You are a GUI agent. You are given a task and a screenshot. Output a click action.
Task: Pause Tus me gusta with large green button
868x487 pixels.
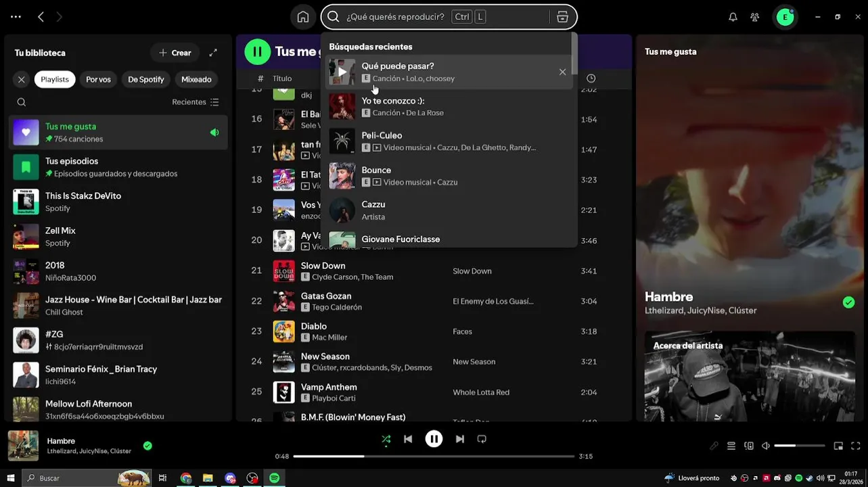[x=257, y=51]
